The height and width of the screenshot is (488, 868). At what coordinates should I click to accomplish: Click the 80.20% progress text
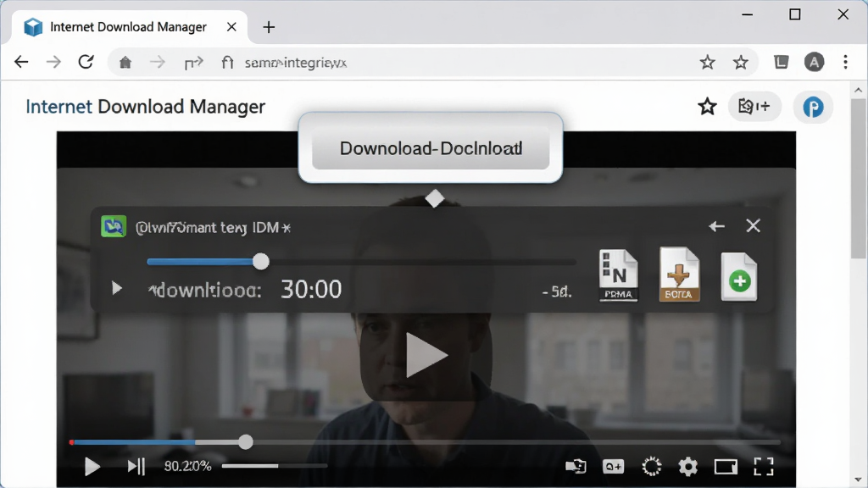point(187,467)
